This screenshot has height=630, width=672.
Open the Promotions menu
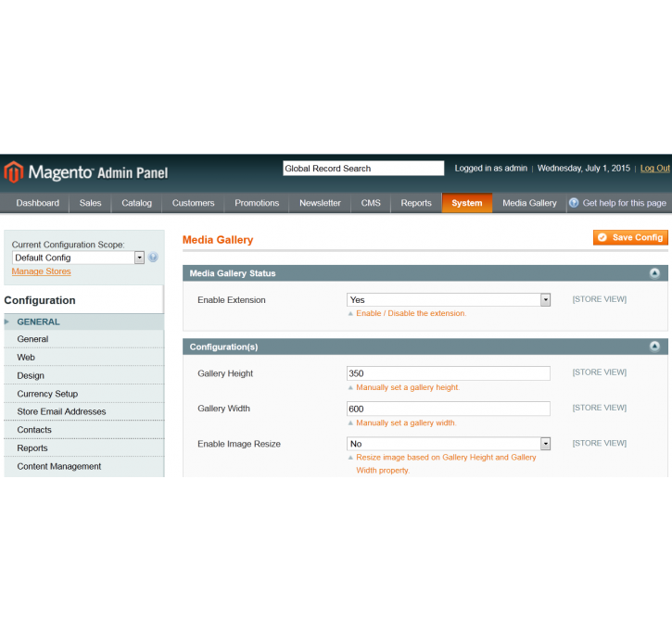[257, 203]
